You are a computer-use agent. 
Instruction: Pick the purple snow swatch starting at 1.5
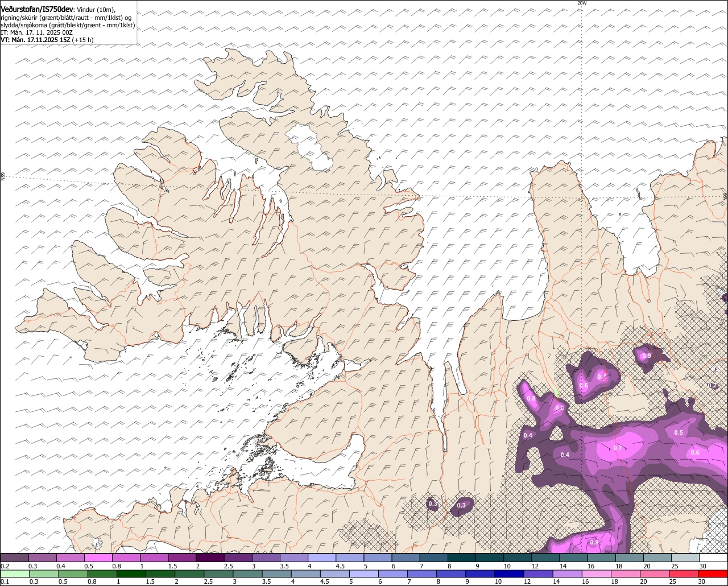[x=181, y=558]
